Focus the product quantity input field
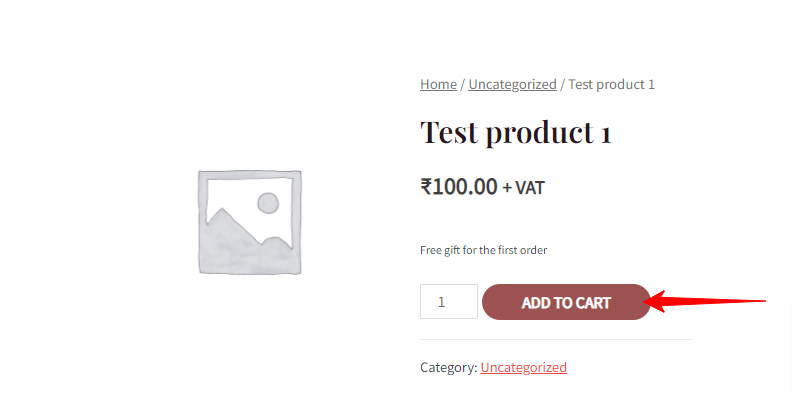 (x=449, y=301)
